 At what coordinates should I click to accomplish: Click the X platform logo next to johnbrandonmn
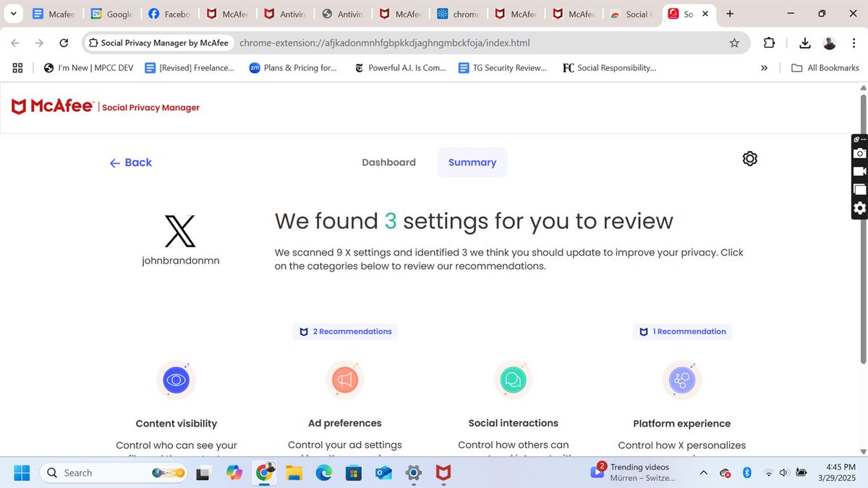tap(179, 230)
